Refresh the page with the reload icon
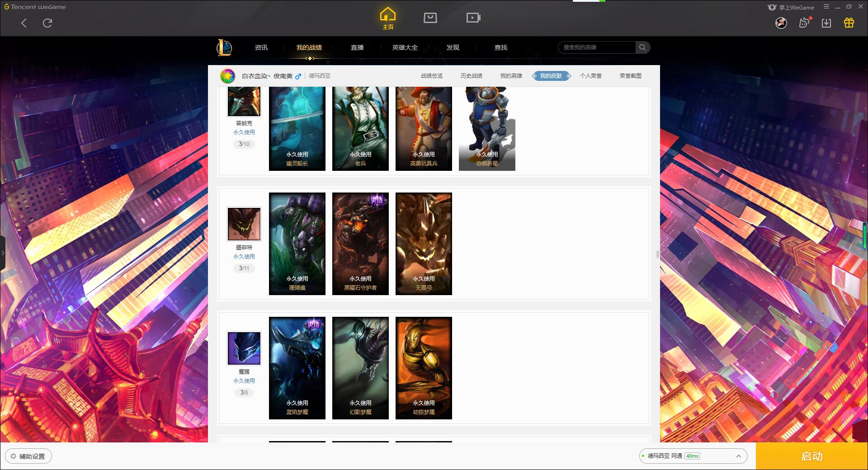Viewport: 868px width, 470px height. pyautogui.click(x=47, y=23)
